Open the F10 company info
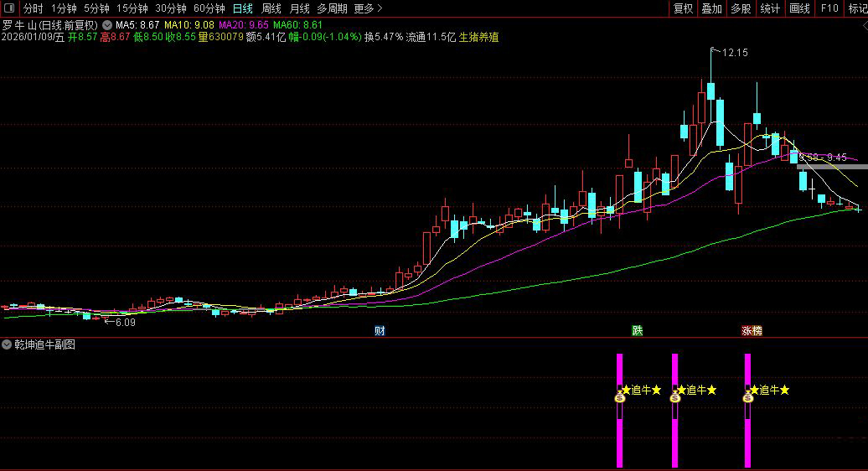Viewport: 868px width, 471px height. tap(829, 8)
